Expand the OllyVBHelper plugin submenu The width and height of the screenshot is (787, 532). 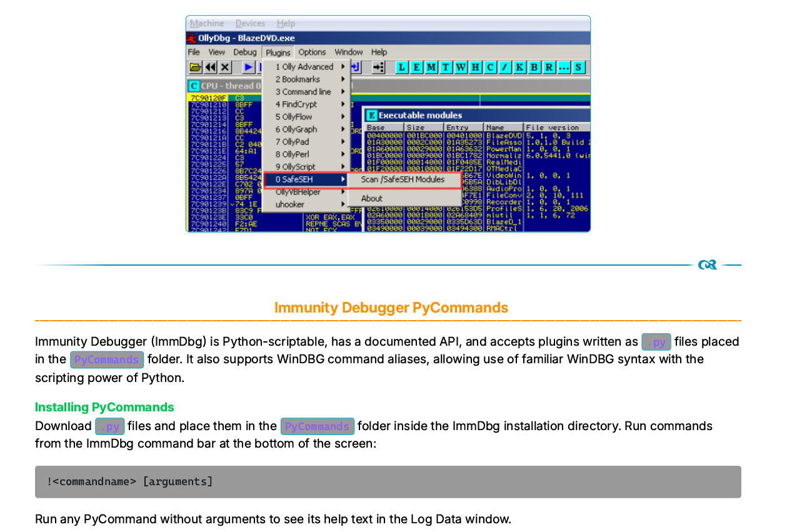[x=305, y=192]
